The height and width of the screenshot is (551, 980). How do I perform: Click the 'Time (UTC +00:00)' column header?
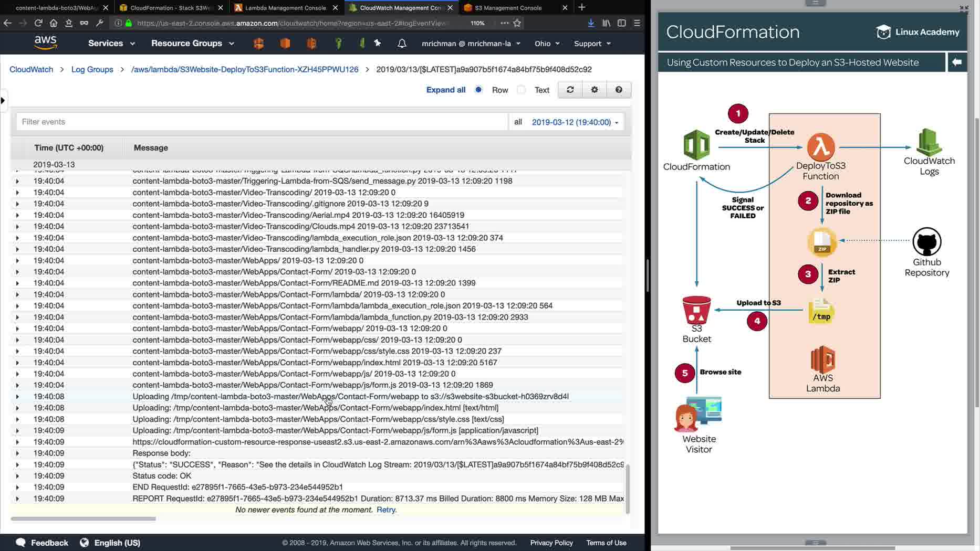[x=69, y=147]
